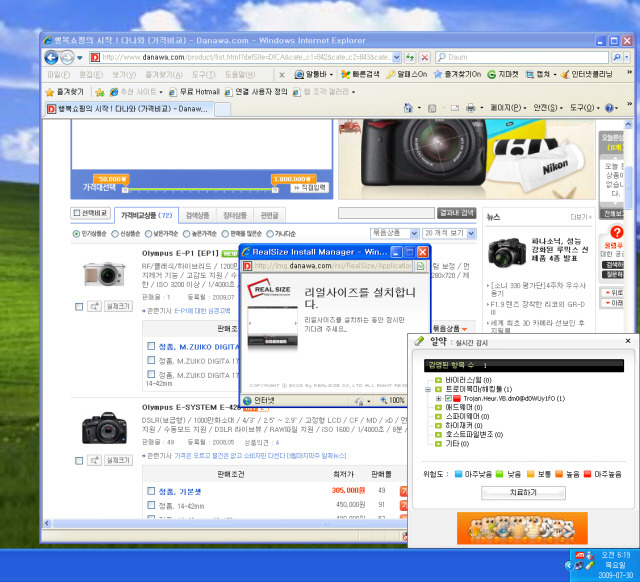Click maximum price slider handle
Viewport: 640px width, 582px height.
[x=275, y=190]
